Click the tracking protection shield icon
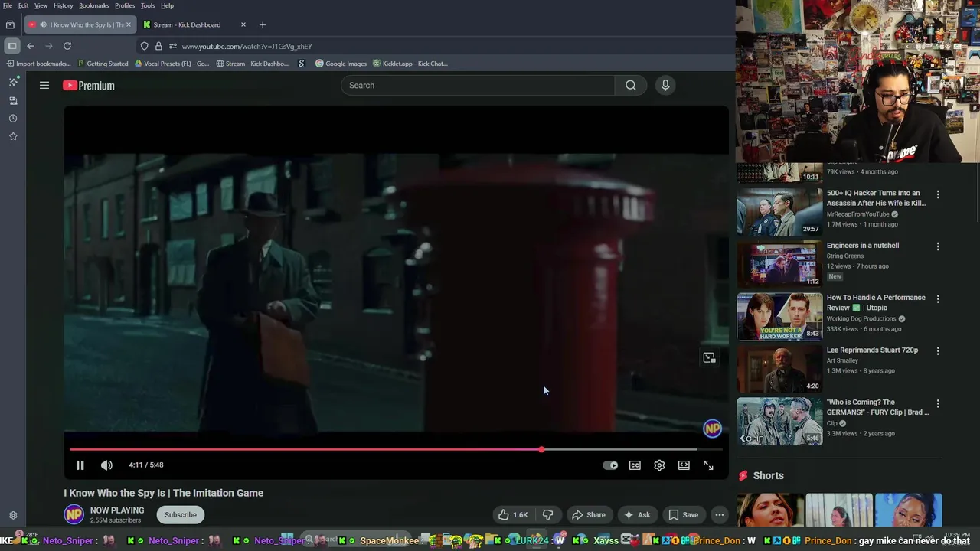Screen dimensions: 980x551 (144, 46)
